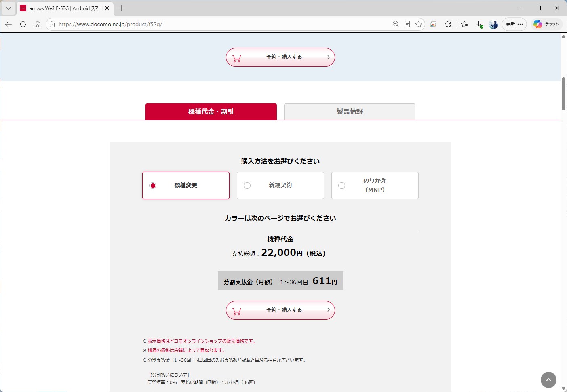This screenshot has width=567, height=392.
Task: Click the 購入方法をお選びください heading
Action: pos(280,161)
